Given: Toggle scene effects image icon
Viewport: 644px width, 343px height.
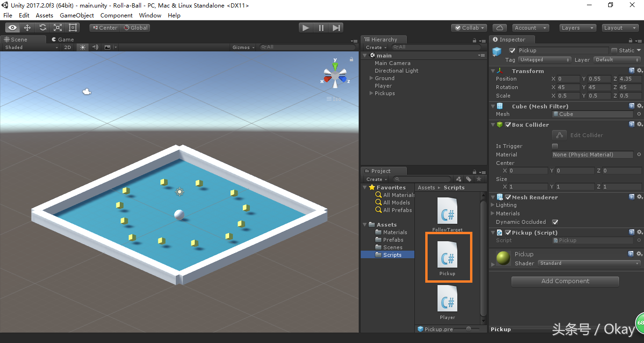Looking at the screenshot, I should (107, 47).
